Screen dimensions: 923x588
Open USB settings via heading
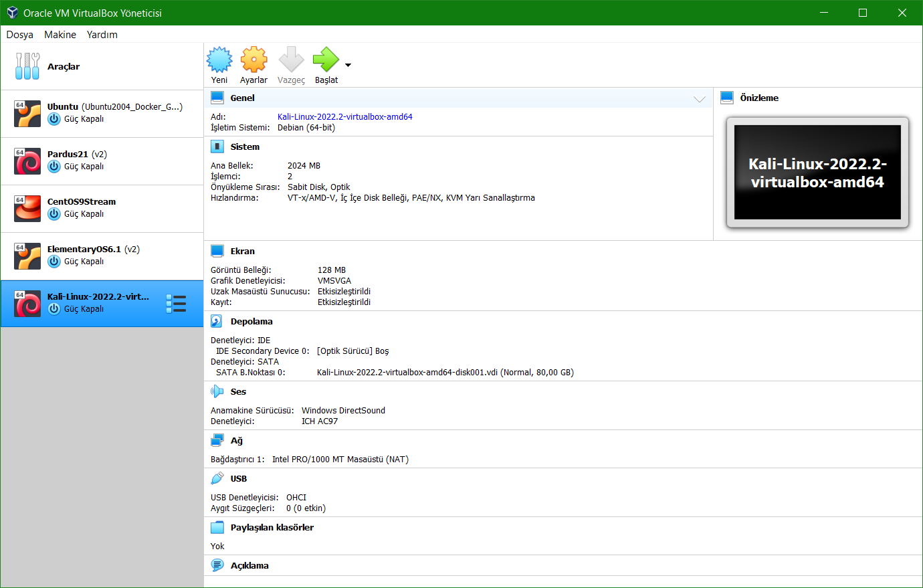point(239,478)
